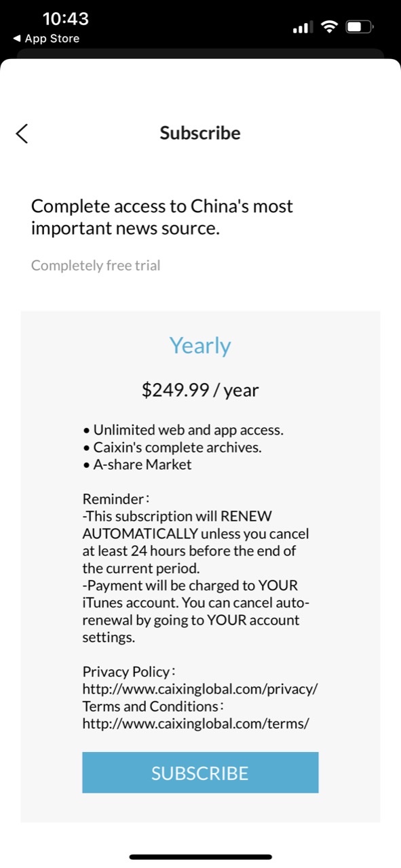Return to App Store via breadcrumb
The height and width of the screenshot is (868, 401).
46,39
